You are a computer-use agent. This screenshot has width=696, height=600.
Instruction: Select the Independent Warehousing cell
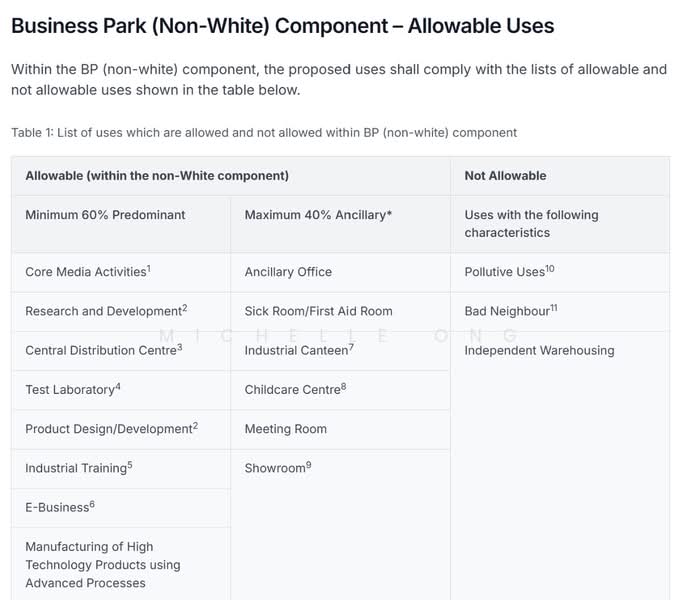[560, 466]
